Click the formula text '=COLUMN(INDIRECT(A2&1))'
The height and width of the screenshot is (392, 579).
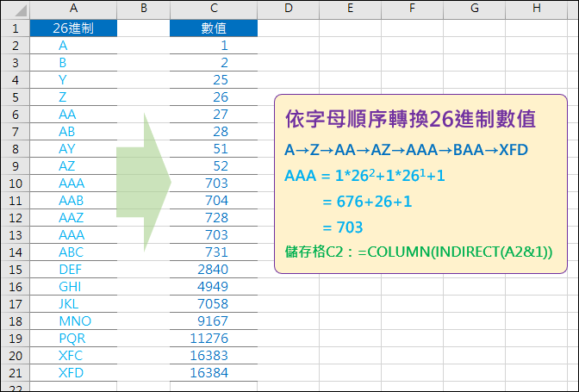click(455, 252)
